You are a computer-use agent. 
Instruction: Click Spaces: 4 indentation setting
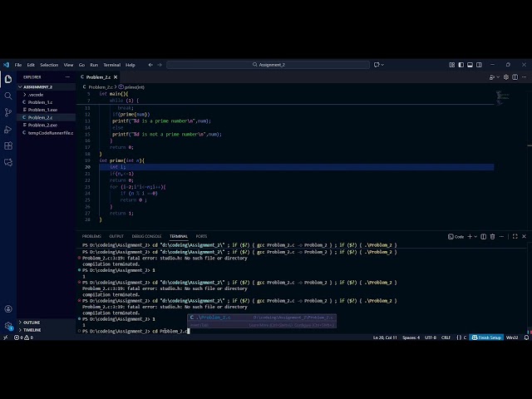tap(411, 337)
